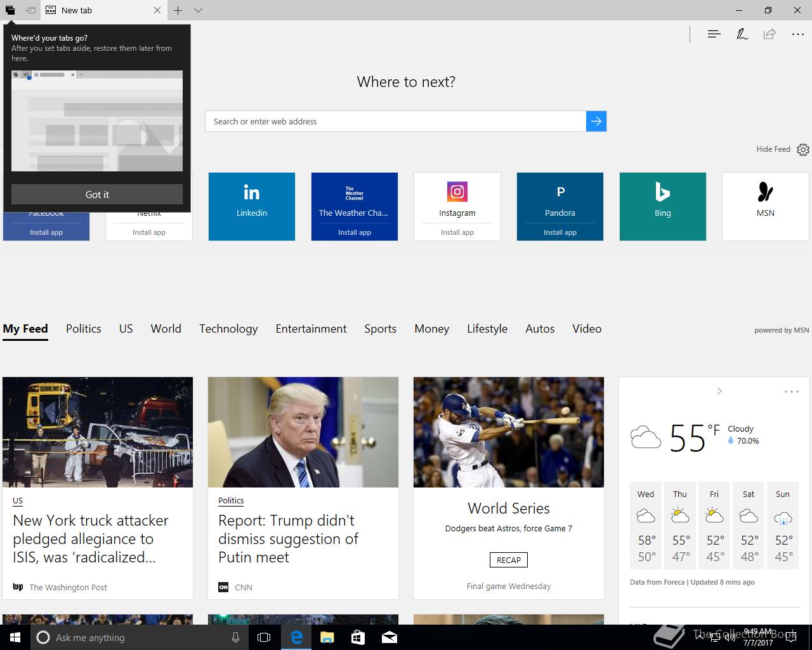
Task: Select the Thu forecast column
Action: click(680, 526)
